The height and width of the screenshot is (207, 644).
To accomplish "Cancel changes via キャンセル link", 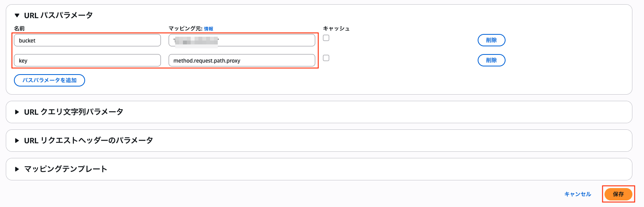I will point(577,194).
